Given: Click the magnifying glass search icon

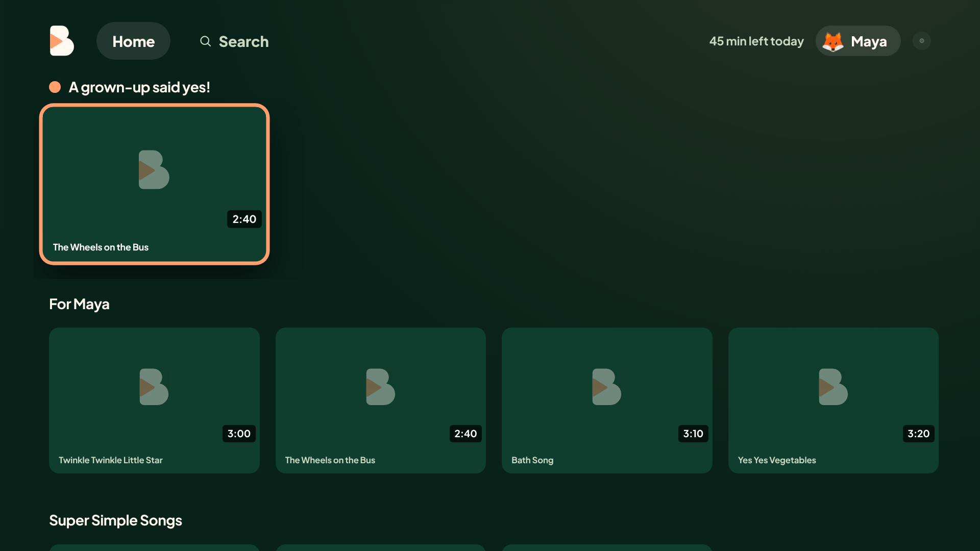Looking at the screenshot, I should (205, 41).
